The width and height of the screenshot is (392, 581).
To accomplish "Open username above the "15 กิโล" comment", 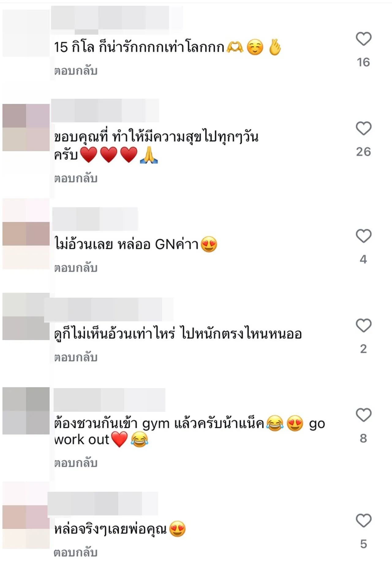I will coord(117,18).
